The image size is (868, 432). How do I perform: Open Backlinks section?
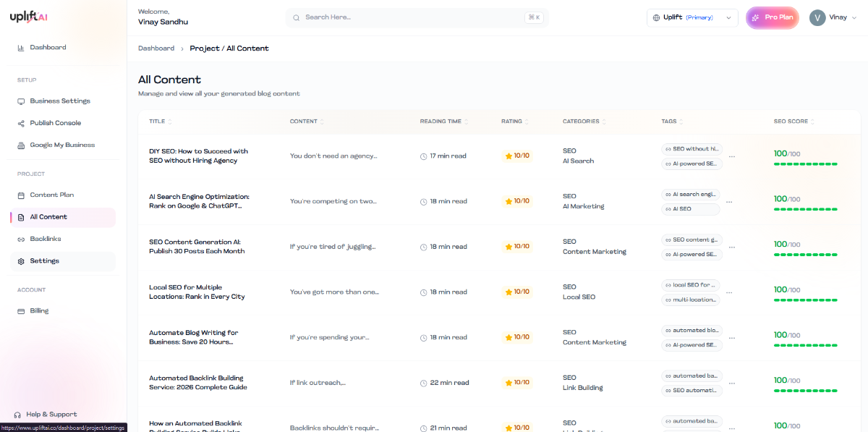click(x=45, y=239)
